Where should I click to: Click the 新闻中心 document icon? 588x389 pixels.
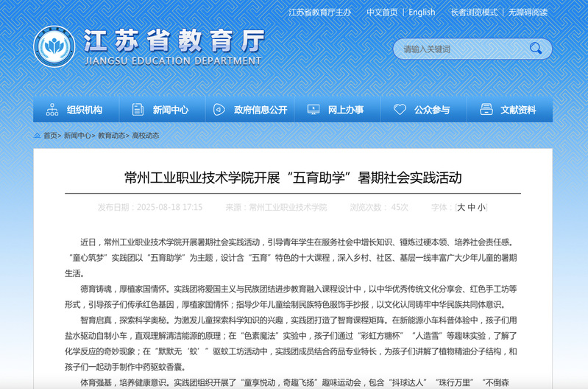click(138, 110)
